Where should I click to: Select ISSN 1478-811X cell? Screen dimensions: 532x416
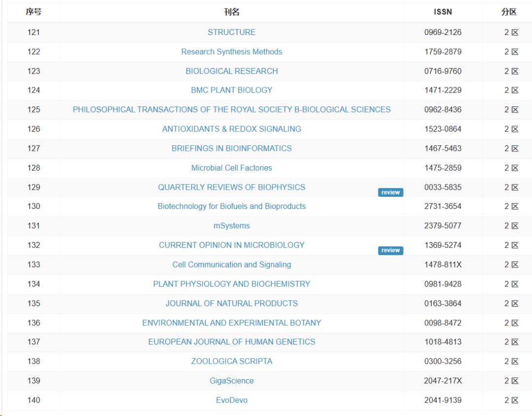(x=443, y=264)
